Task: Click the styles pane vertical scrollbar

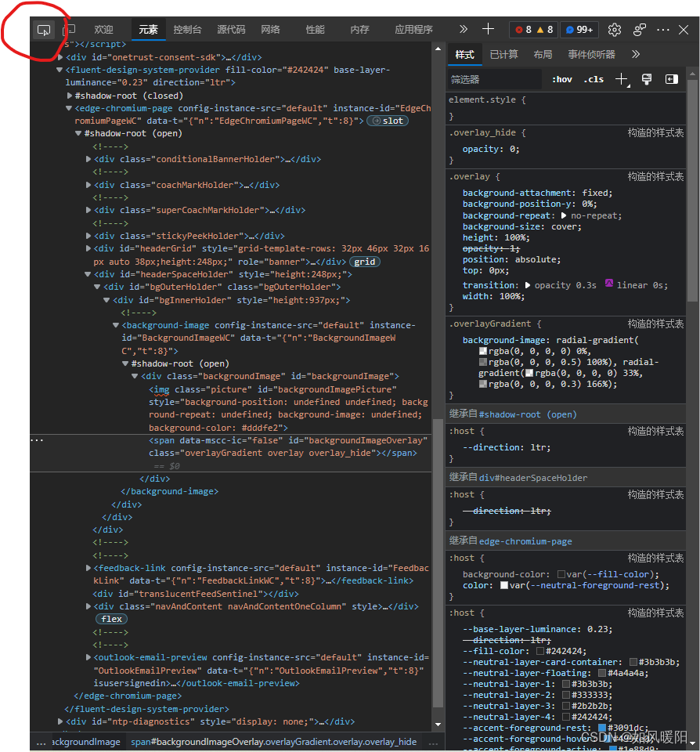Action: click(692, 190)
